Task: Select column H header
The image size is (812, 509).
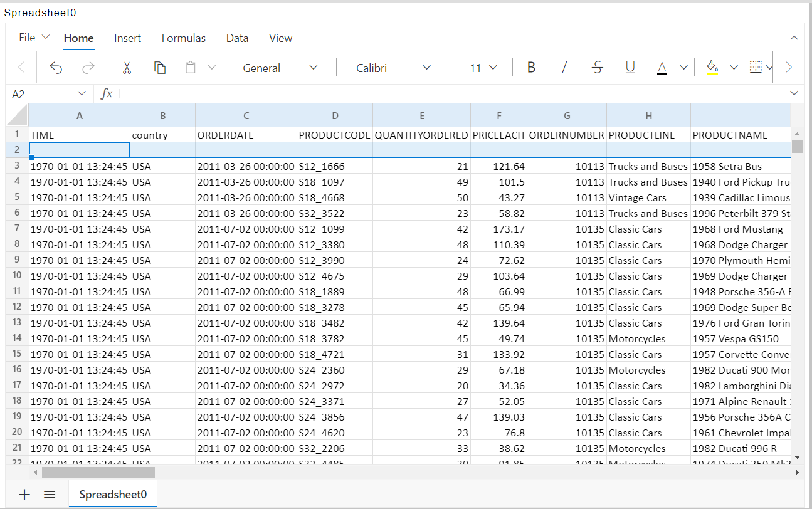Action: 649,115
